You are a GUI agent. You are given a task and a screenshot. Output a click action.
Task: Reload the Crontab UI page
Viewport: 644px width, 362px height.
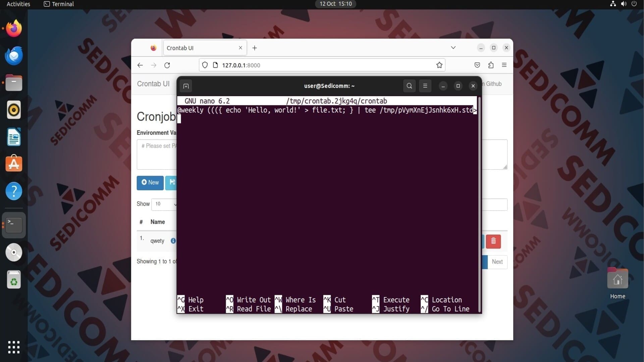coord(167,65)
